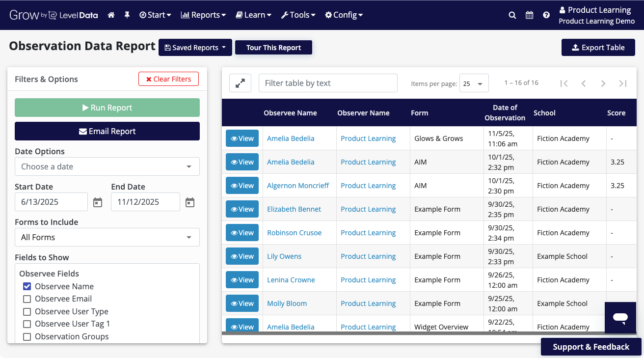Screen dimensions: 644x358
Task: Sort by Score column header
Action: (616, 113)
